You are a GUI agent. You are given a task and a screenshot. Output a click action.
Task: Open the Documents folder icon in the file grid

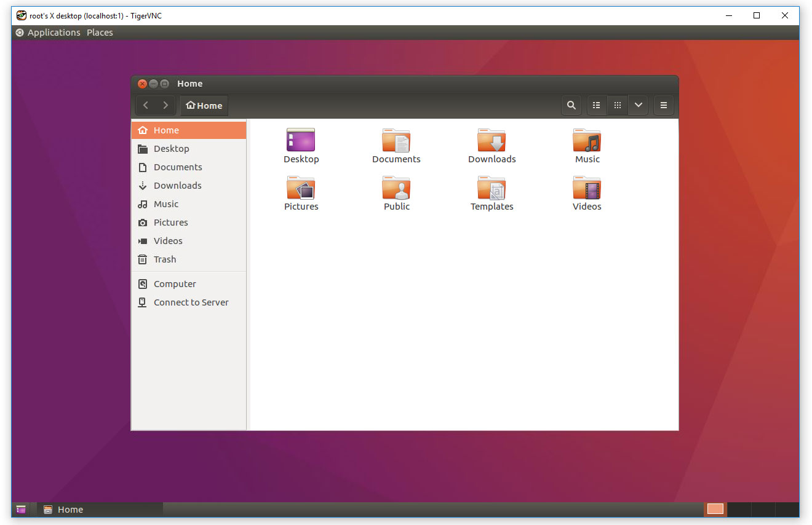click(396, 140)
